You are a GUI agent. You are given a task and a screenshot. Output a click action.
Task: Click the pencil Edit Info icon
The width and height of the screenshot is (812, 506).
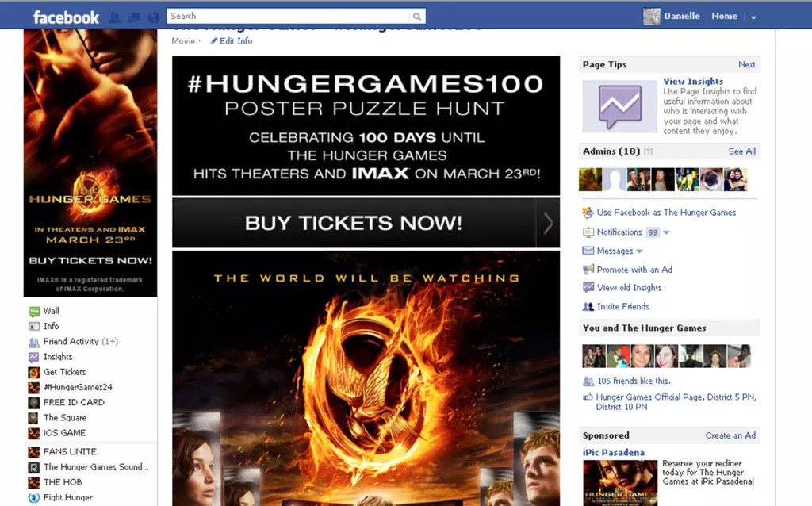[x=213, y=41]
